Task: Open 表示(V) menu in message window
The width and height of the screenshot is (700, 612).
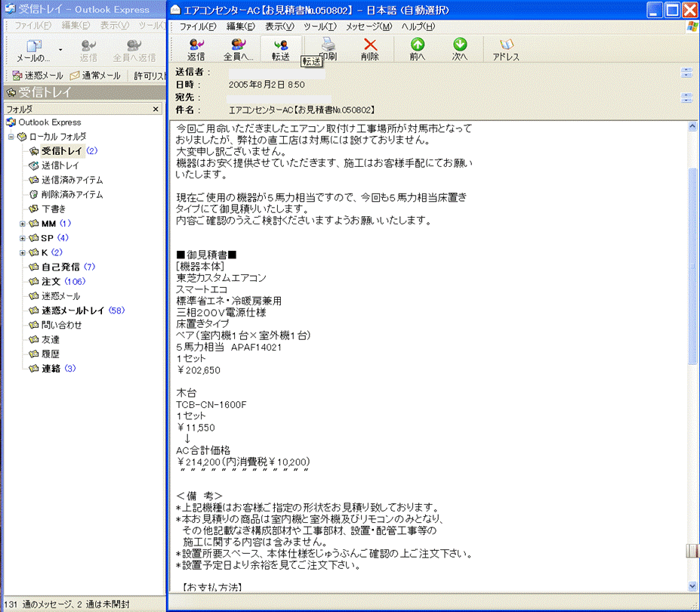Action: pyautogui.click(x=280, y=26)
